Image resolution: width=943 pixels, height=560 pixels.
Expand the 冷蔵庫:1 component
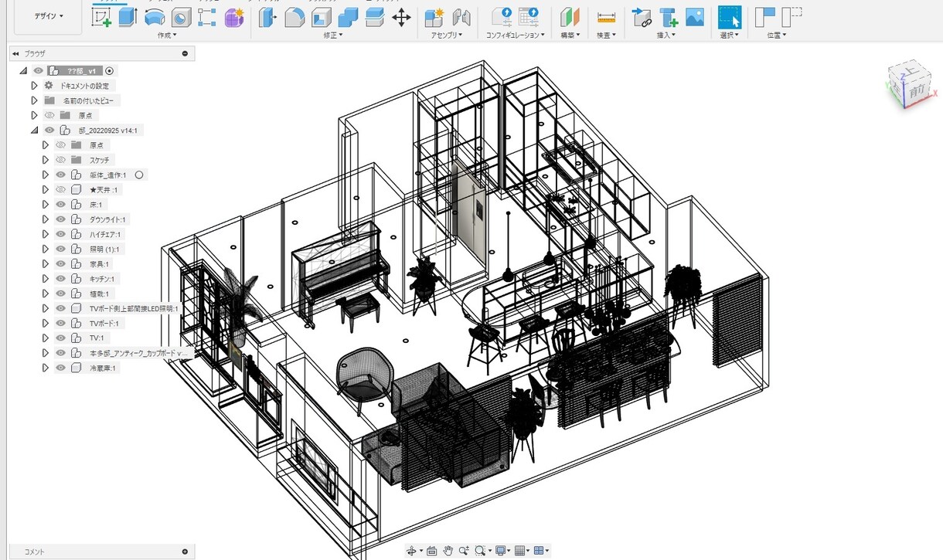tap(46, 368)
